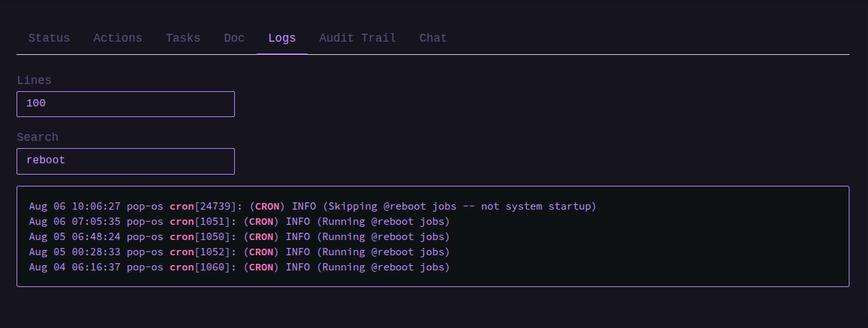
Task: Click the cron[24739] process tag
Action: 201,206
